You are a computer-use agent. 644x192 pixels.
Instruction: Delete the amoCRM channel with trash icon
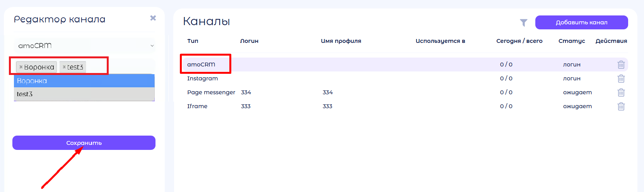(x=621, y=65)
